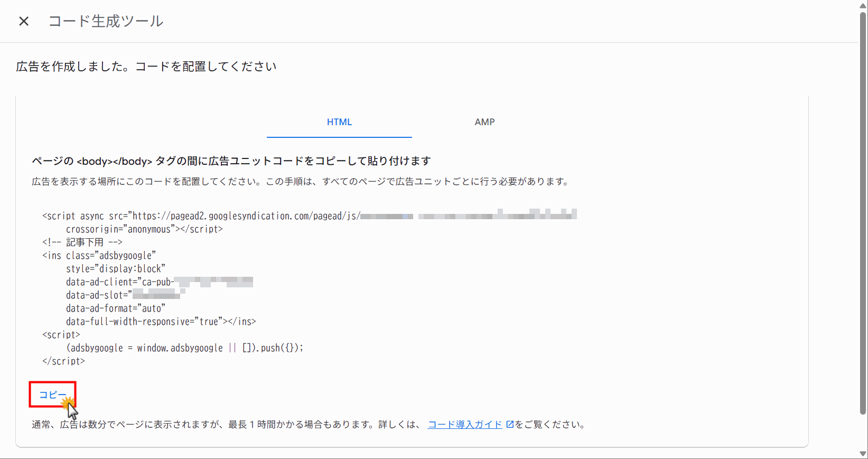Click the scrollbar down arrow

[863, 454]
